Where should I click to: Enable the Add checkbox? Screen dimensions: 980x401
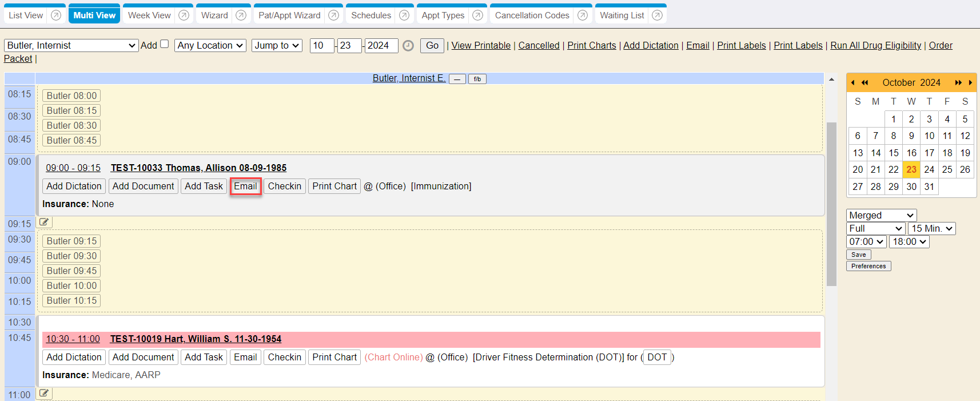pyautogui.click(x=165, y=44)
